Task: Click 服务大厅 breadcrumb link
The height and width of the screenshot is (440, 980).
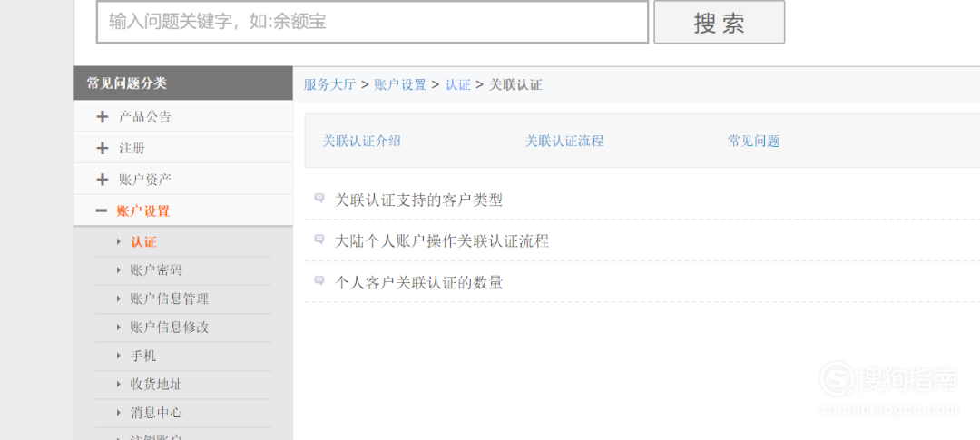Action: tap(329, 85)
